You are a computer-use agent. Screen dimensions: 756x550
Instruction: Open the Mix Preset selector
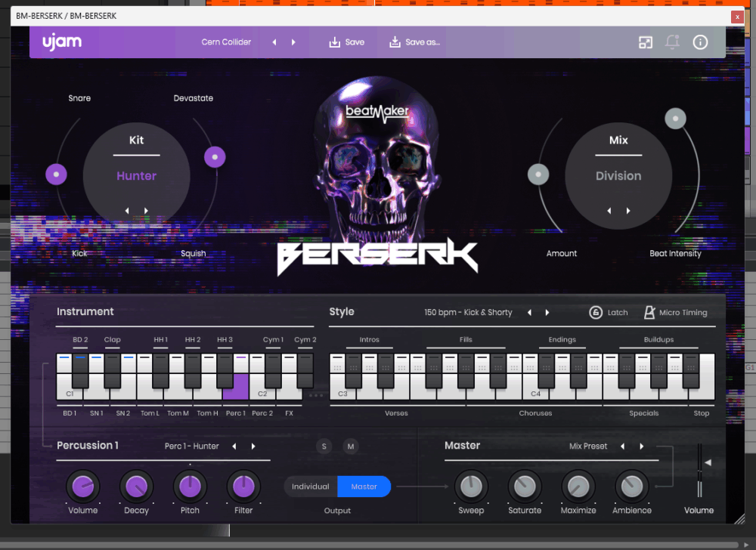coord(588,446)
